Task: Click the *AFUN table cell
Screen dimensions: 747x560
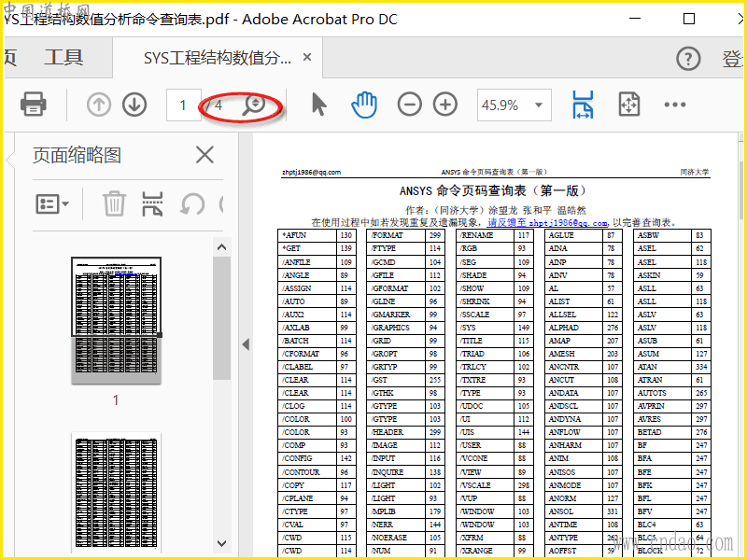Action: point(308,235)
